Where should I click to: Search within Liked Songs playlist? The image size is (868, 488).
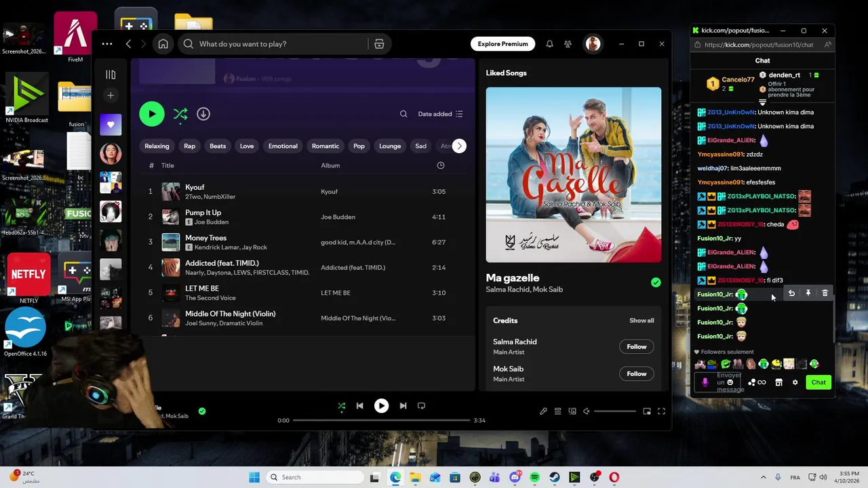point(403,114)
